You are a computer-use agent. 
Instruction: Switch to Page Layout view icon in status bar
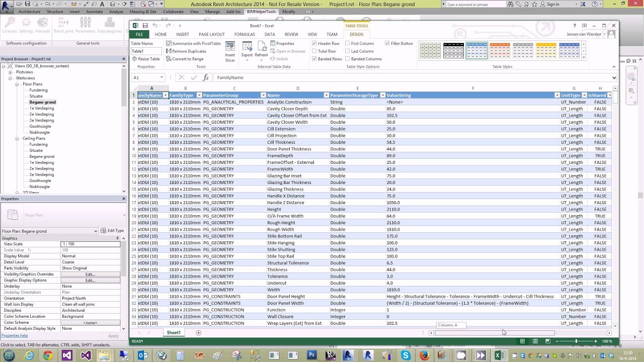click(535, 341)
